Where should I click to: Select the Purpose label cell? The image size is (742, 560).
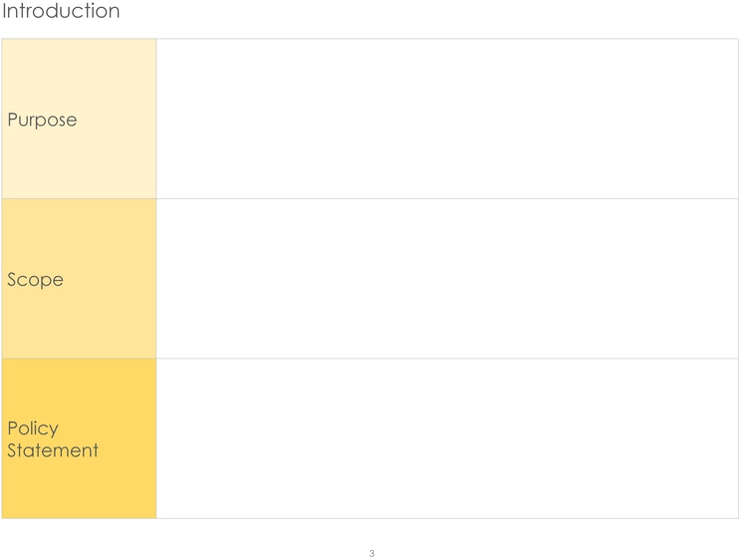tap(79, 119)
